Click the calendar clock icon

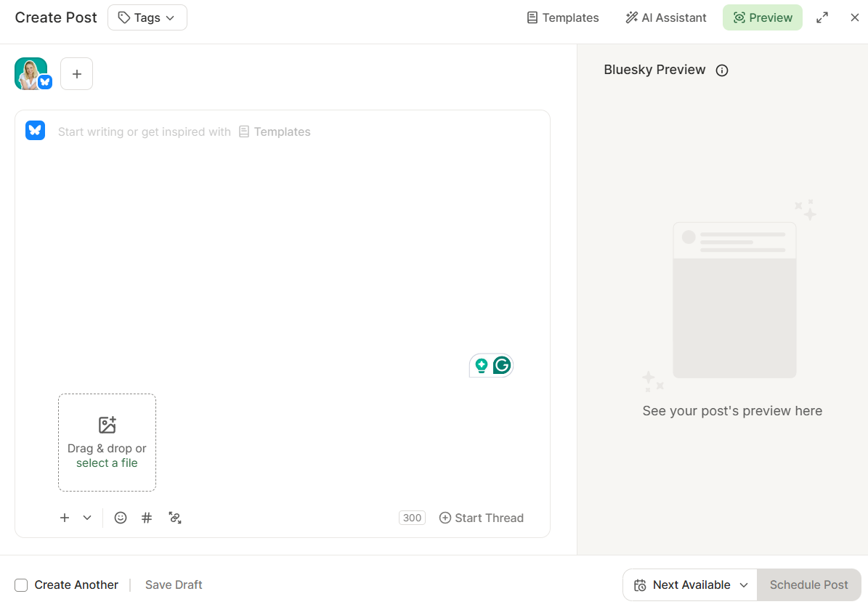pyautogui.click(x=640, y=585)
